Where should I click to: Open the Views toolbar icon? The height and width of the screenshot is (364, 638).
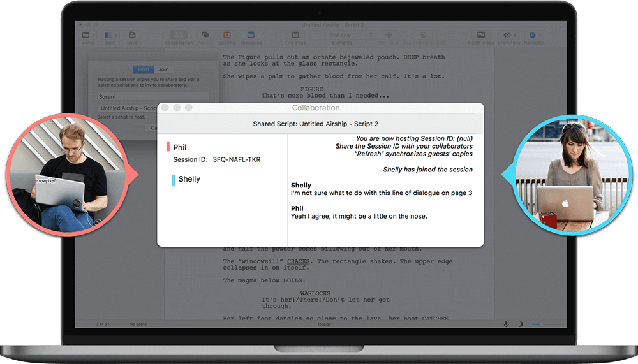85,35
